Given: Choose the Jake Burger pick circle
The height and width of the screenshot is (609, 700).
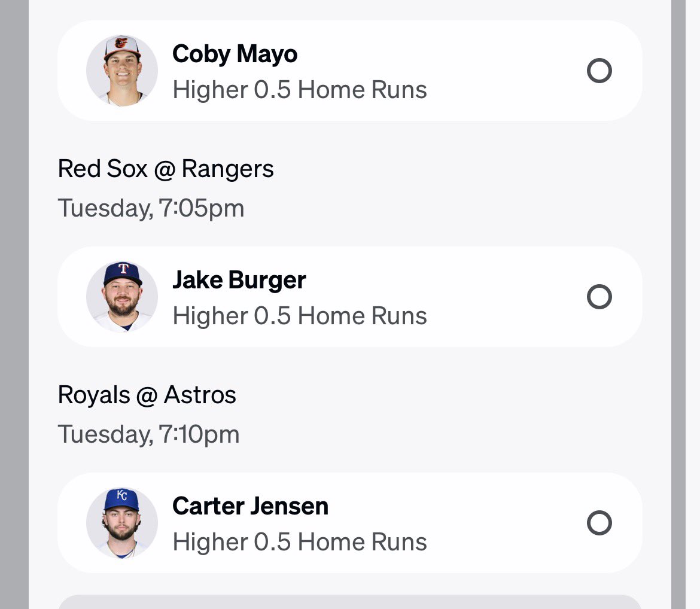Looking at the screenshot, I should [x=599, y=297].
